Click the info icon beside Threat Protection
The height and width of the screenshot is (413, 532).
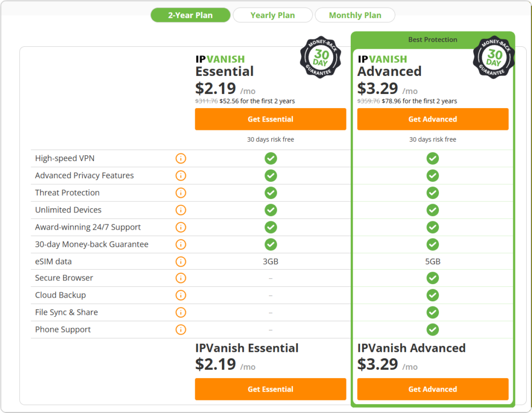[181, 193]
